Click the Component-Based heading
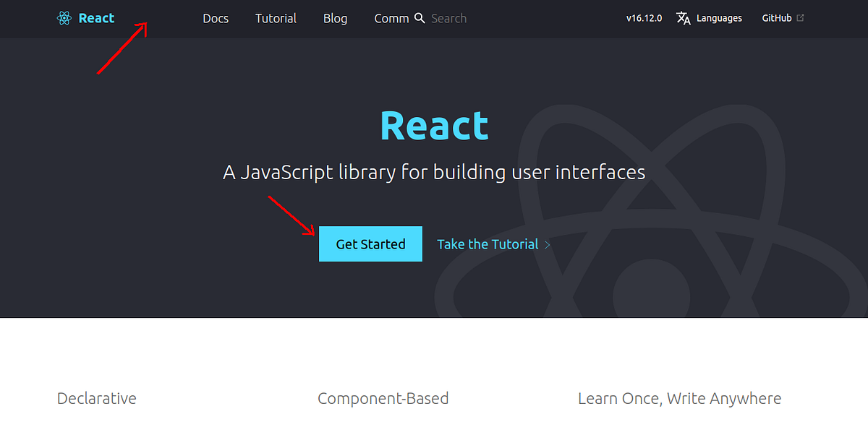 pyautogui.click(x=383, y=398)
